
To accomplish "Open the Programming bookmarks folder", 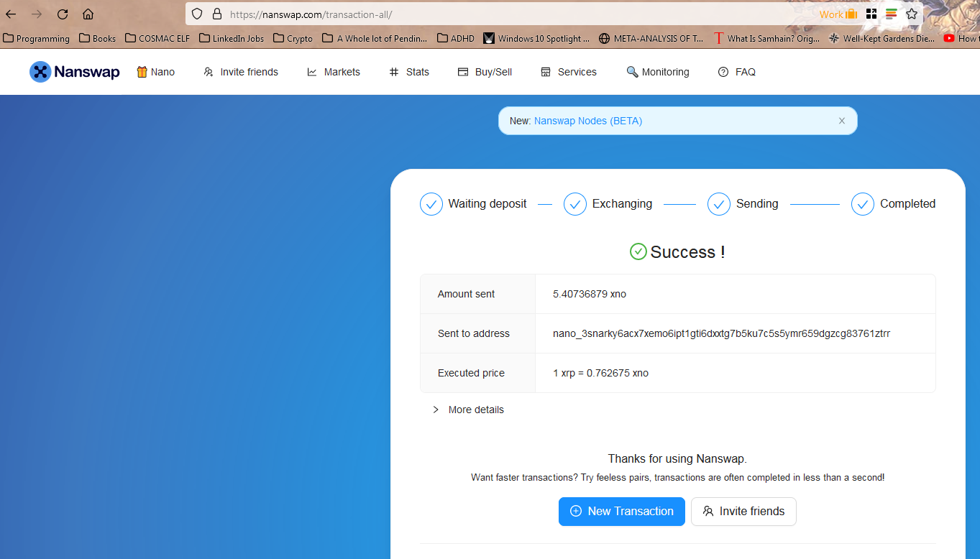I will 37,39.
